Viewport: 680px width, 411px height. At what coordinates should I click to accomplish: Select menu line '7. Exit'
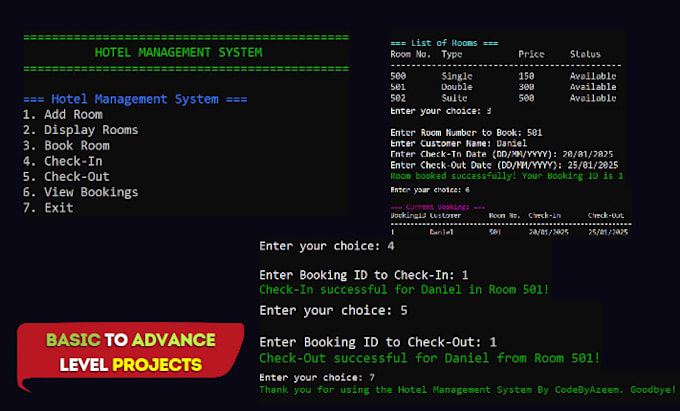tap(48, 208)
